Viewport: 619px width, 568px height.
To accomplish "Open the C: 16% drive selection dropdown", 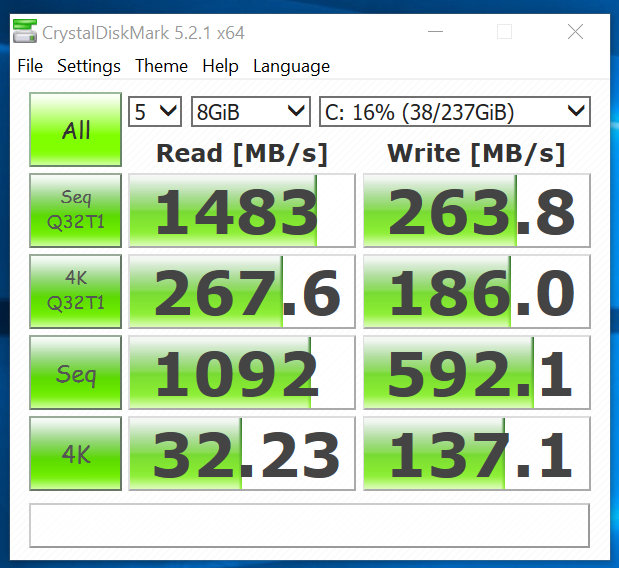I will coord(455,112).
